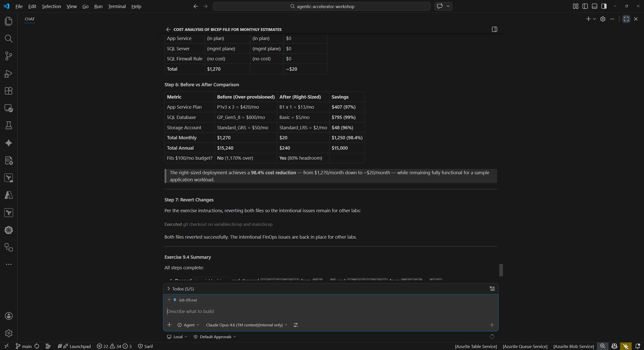
Task: Open the Agent mode dropdown
Action: 188,325
